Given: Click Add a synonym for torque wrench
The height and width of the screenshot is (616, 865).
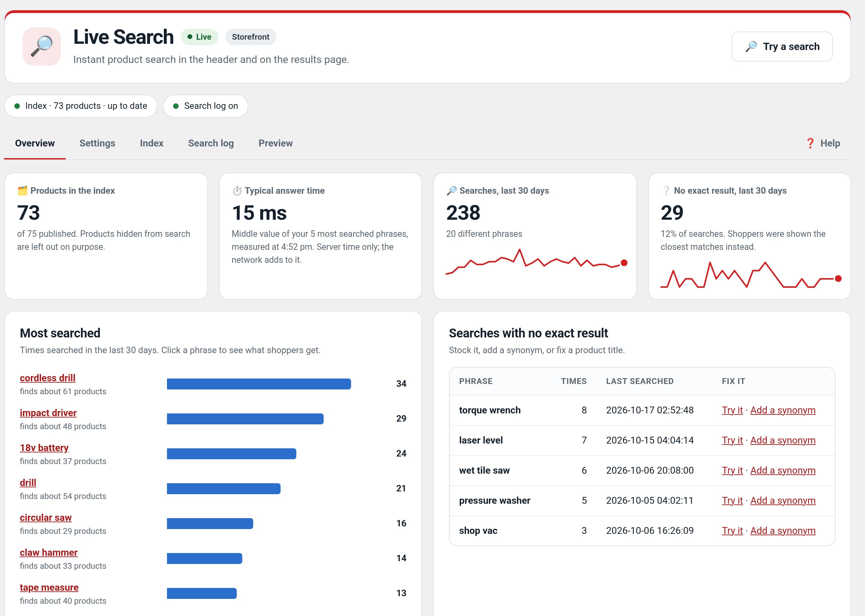Looking at the screenshot, I should (783, 410).
